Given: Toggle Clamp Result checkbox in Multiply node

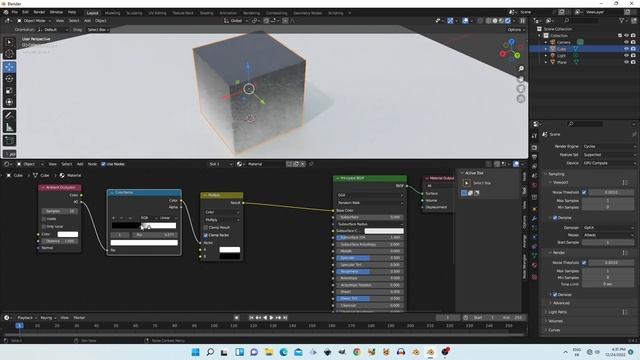Looking at the screenshot, I should point(206,227).
